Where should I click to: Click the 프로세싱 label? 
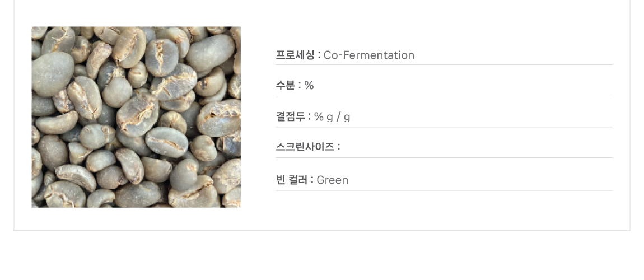(x=298, y=55)
